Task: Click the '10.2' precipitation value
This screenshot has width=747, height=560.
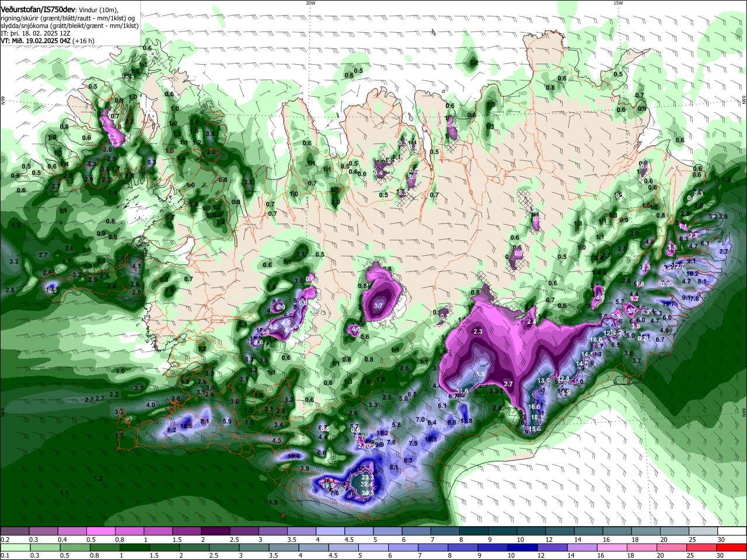Action: click(x=693, y=274)
